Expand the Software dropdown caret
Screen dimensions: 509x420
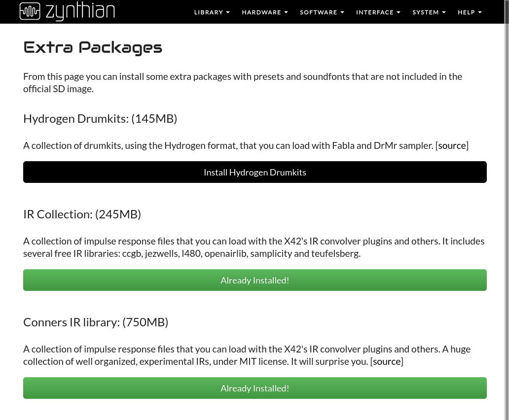[342, 12]
